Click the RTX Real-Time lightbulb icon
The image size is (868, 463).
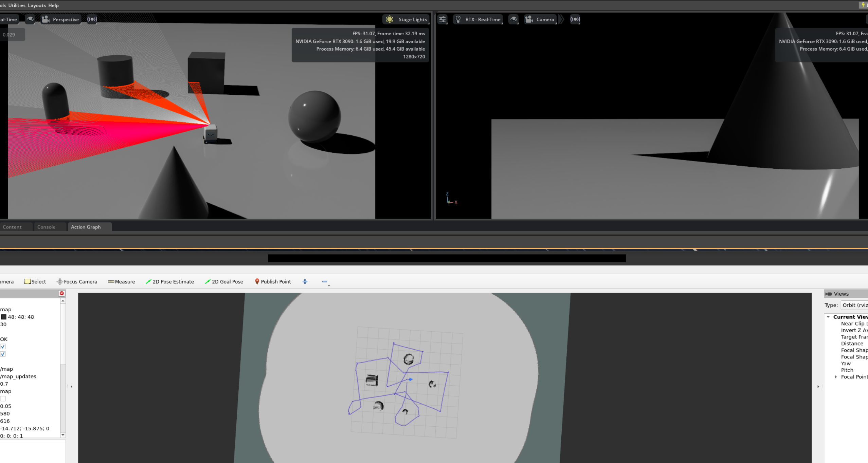pyautogui.click(x=458, y=19)
